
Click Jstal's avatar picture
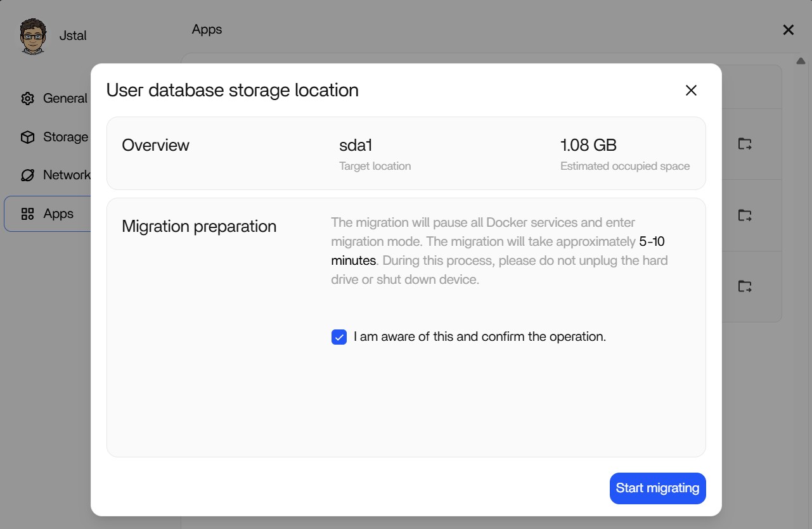tap(32, 36)
